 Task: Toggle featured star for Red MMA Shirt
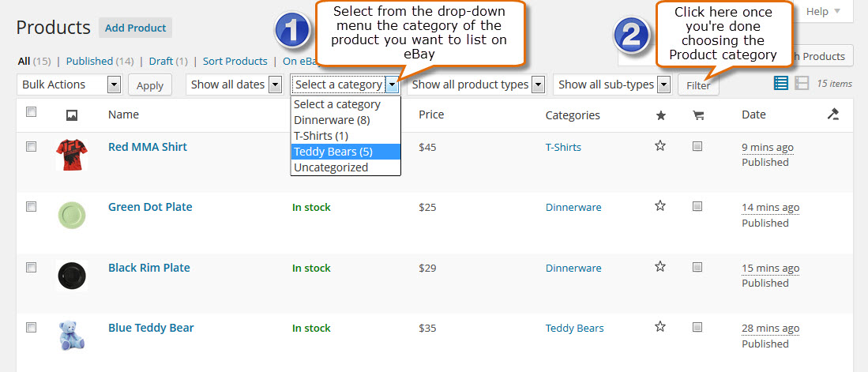click(x=659, y=146)
